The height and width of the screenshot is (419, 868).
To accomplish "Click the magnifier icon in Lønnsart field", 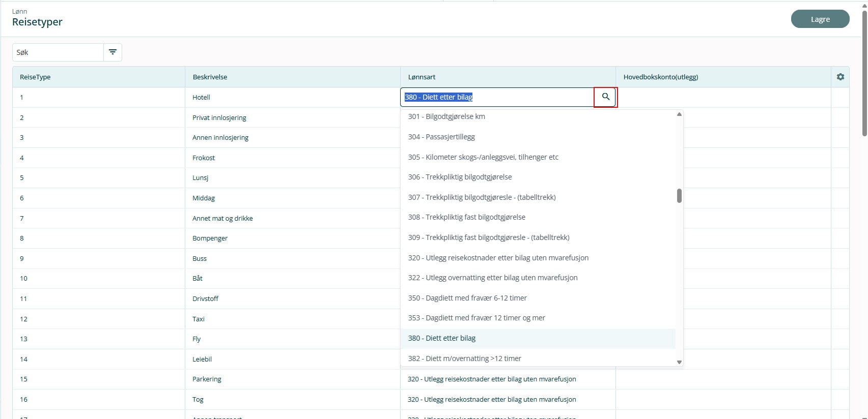I will 605,97.
